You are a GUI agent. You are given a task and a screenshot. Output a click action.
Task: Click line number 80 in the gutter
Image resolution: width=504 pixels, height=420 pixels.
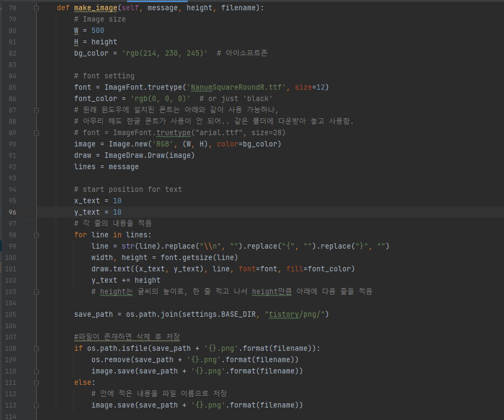click(x=12, y=31)
